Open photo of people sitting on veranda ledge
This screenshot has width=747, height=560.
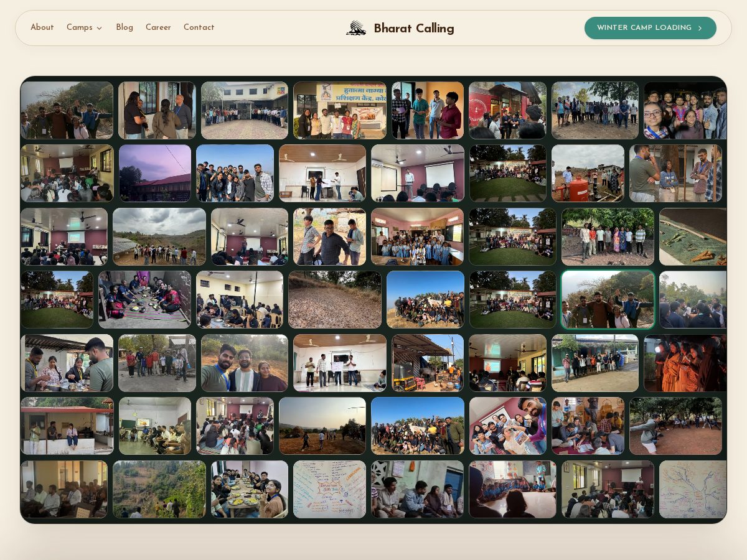click(67, 426)
